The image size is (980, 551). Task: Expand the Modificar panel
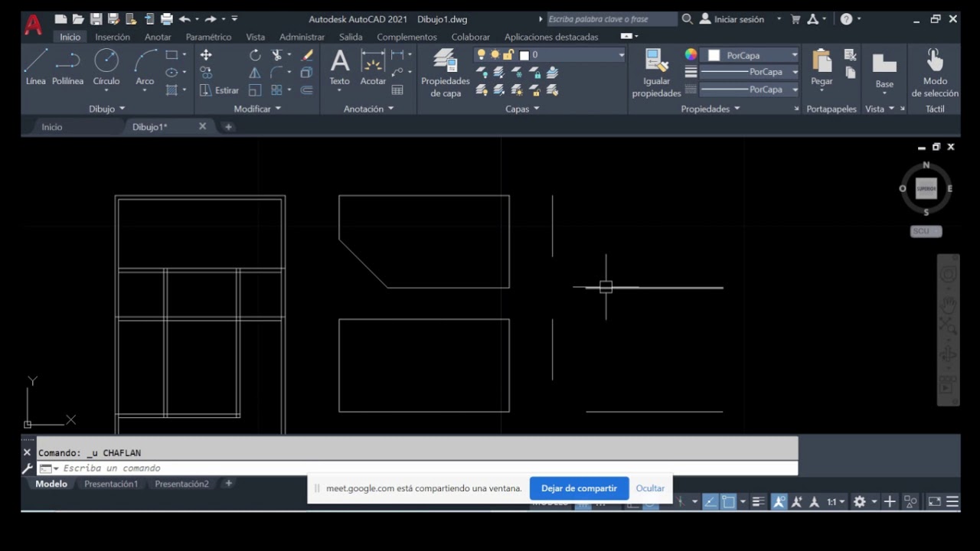tap(257, 109)
